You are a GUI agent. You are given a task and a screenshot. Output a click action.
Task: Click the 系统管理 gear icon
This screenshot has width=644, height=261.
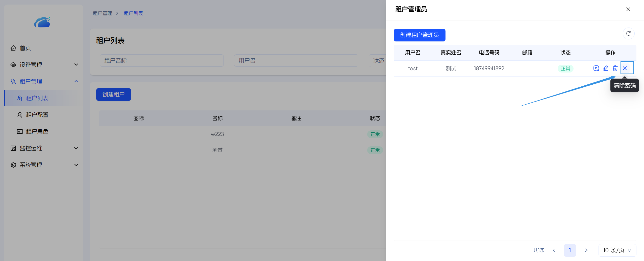tap(13, 165)
